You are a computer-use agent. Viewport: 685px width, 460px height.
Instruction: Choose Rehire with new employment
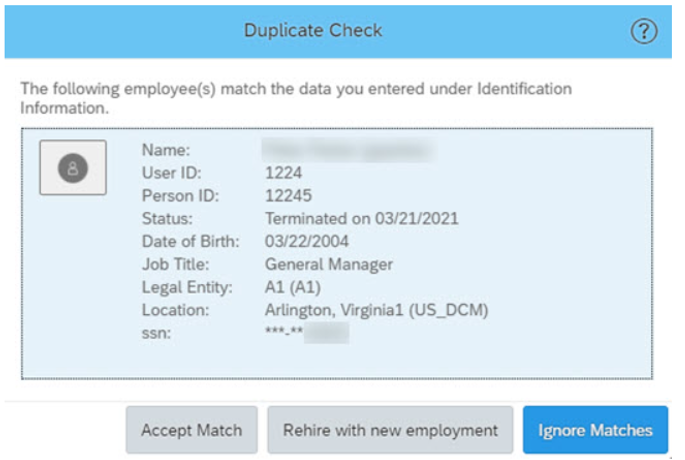point(390,430)
